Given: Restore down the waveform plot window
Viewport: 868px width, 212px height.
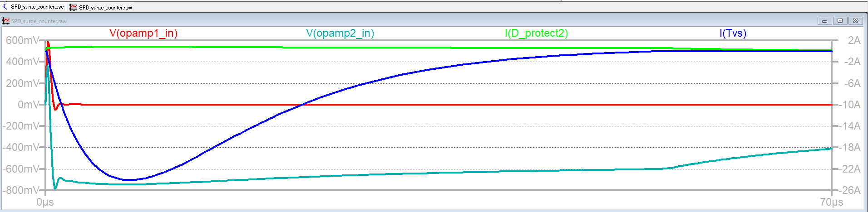Looking at the screenshot, I should click(x=840, y=21).
